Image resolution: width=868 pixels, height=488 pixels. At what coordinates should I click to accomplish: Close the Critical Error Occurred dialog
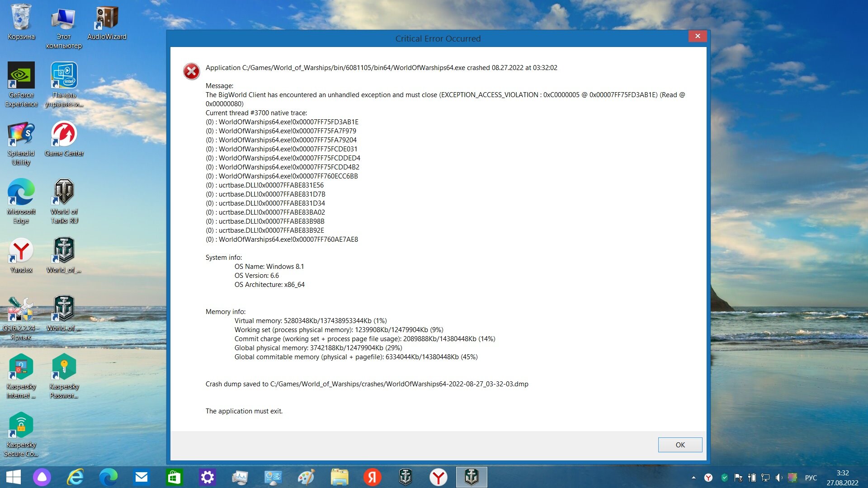pyautogui.click(x=698, y=36)
